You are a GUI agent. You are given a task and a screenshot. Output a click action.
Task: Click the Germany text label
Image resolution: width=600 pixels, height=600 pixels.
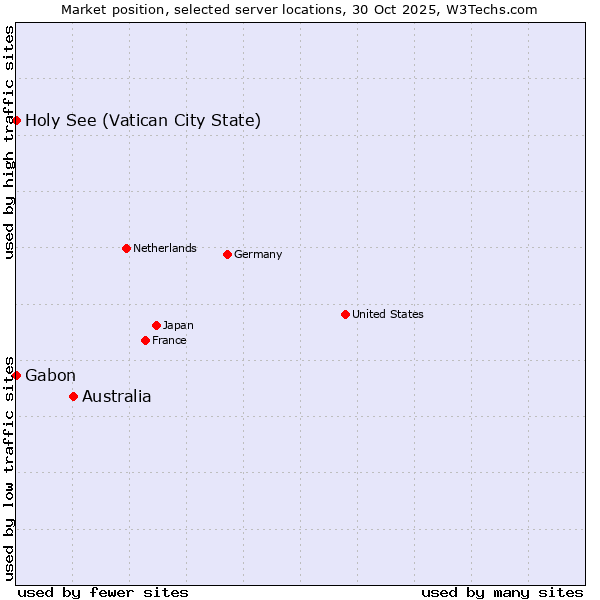pyautogui.click(x=258, y=254)
